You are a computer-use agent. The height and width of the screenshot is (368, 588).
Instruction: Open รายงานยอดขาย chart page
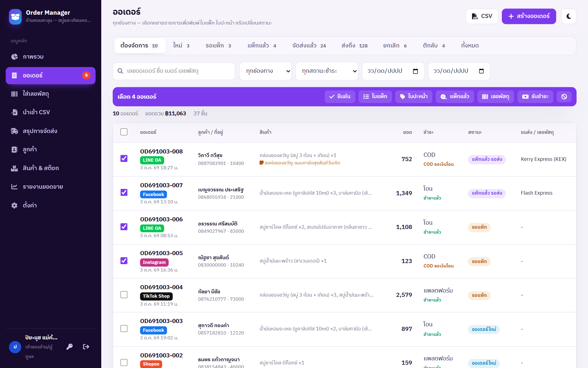51,187
